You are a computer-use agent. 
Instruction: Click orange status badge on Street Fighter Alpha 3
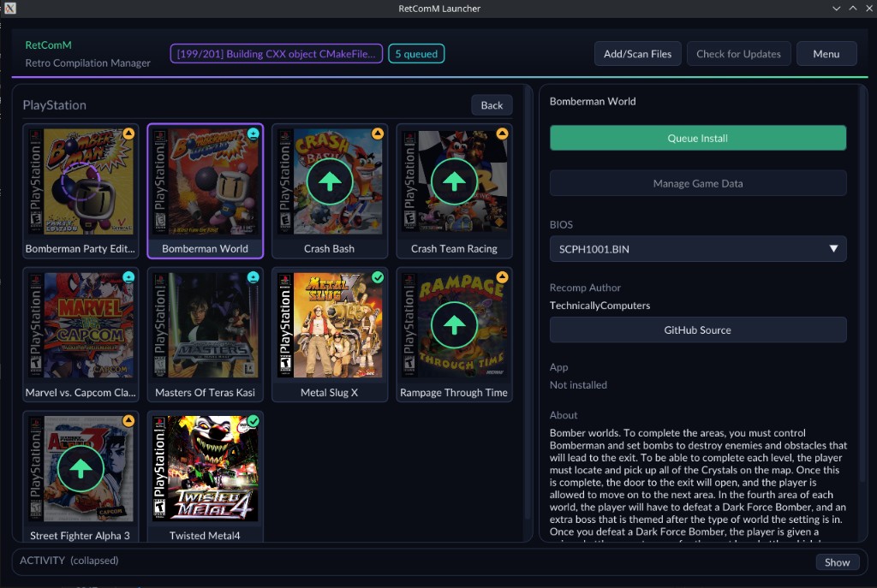(128, 420)
